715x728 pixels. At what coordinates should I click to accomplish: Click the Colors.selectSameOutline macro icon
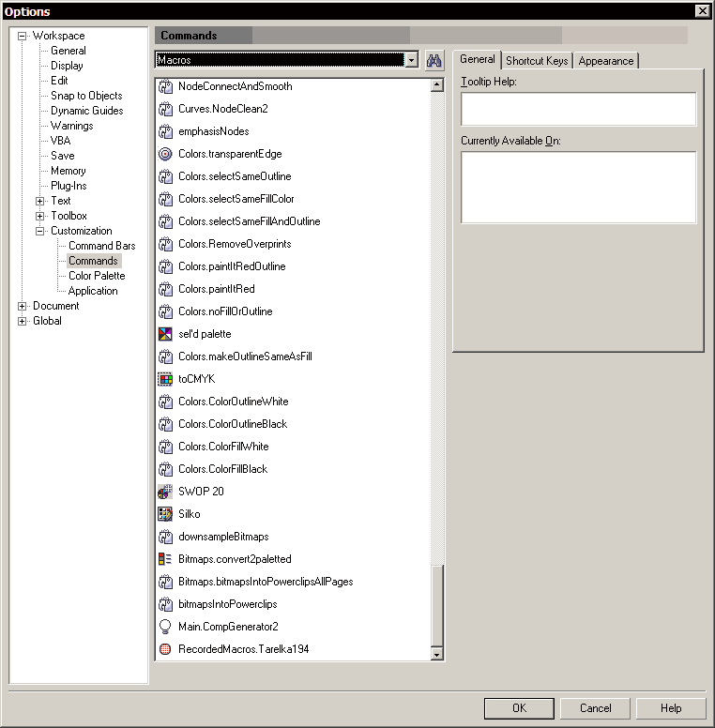tap(165, 176)
